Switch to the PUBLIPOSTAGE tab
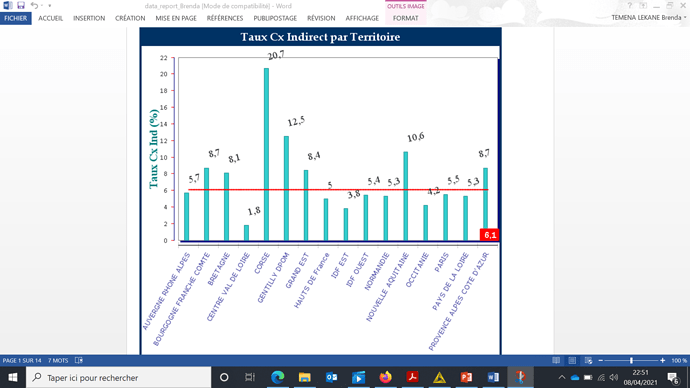This screenshot has width=690, height=388. pos(275,18)
